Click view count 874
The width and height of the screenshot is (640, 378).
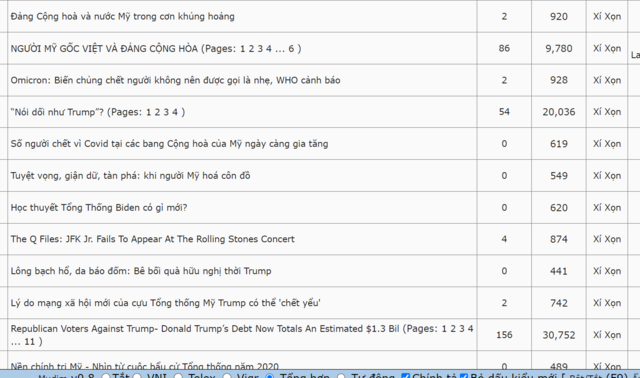(x=559, y=239)
